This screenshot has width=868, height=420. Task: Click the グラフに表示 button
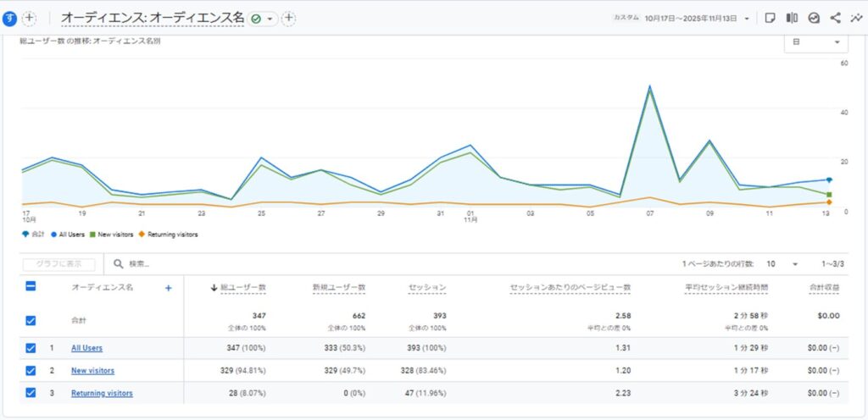(x=58, y=264)
